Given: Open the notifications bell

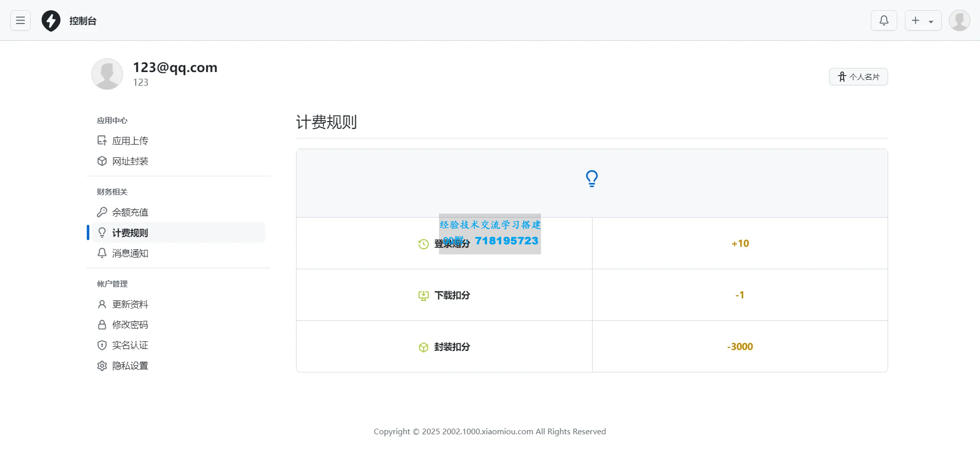Looking at the screenshot, I should (x=884, y=20).
